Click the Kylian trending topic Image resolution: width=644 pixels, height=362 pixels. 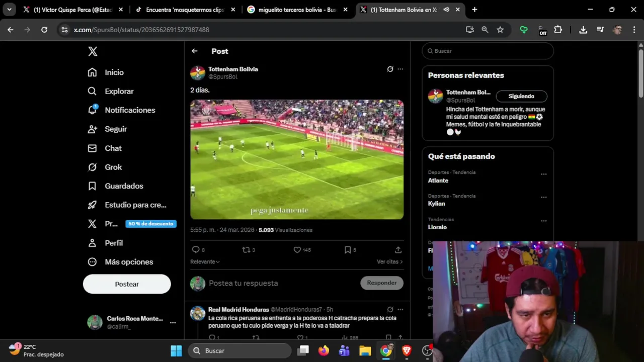point(436,204)
